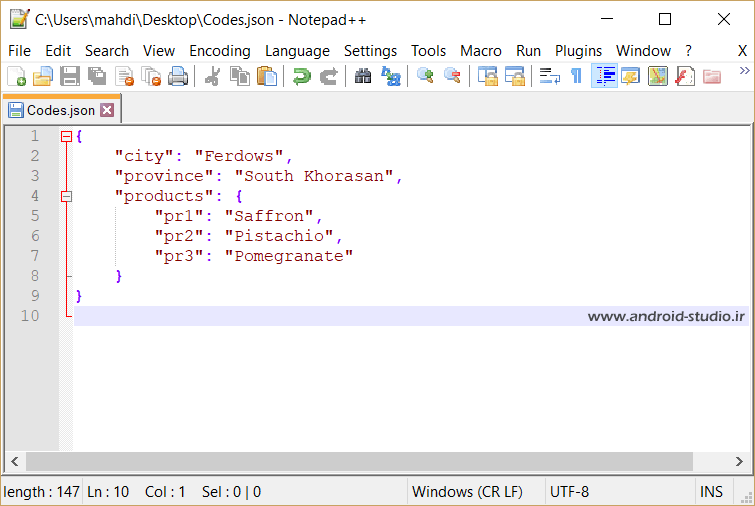Open a file with the folder icon
The height and width of the screenshot is (506, 755).
pyautogui.click(x=42, y=76)
